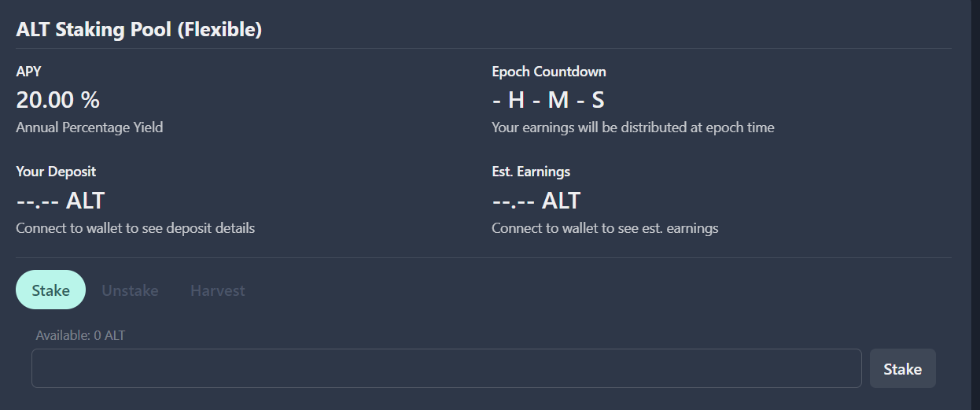Click the connect wallet est. earnings hint
The width and height of the screenshot is (980, 410).
605,228
